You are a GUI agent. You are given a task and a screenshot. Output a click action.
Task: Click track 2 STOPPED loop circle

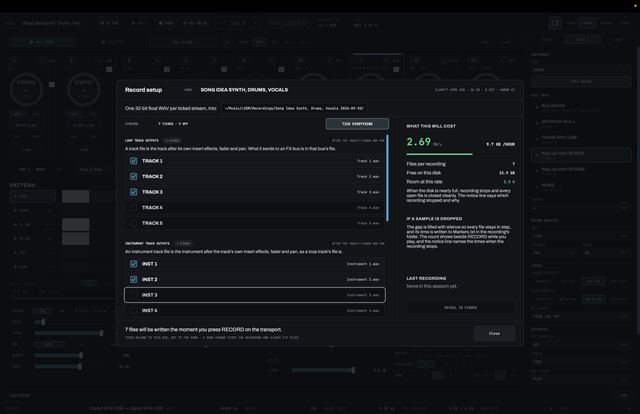pos(84,89)
